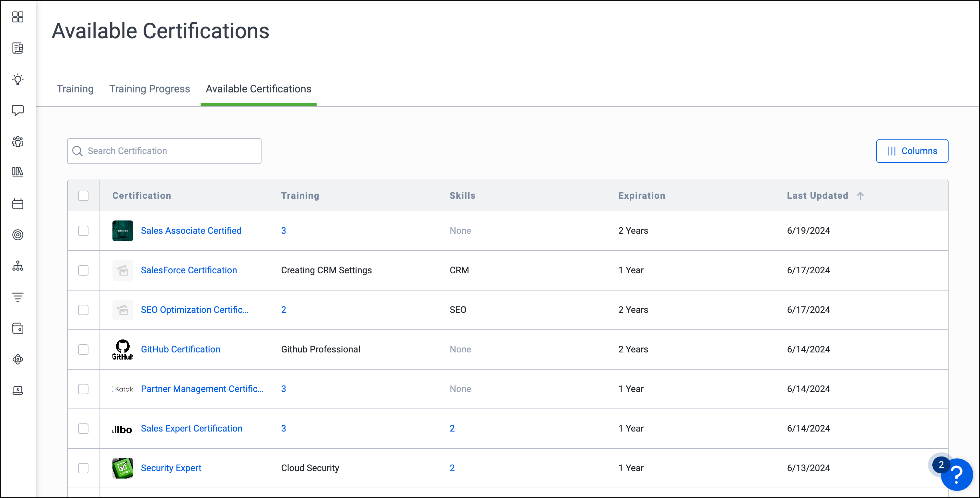The height and width of the screenshot is (498, 980).
Task: Click the Last Updated sort arrow
Action: coord(860,196)
